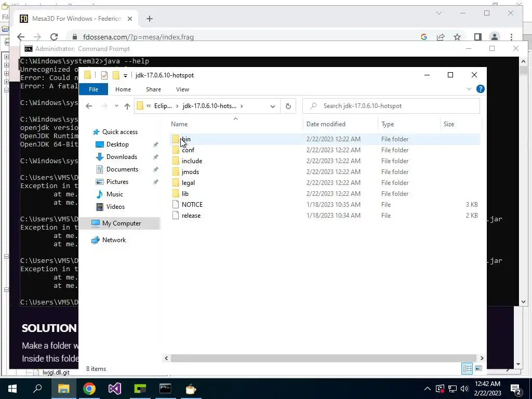Image resolution: width=532 pixels, height=399 pixels.
Task: Switch to large icons view layout
Action: (478, 368)
